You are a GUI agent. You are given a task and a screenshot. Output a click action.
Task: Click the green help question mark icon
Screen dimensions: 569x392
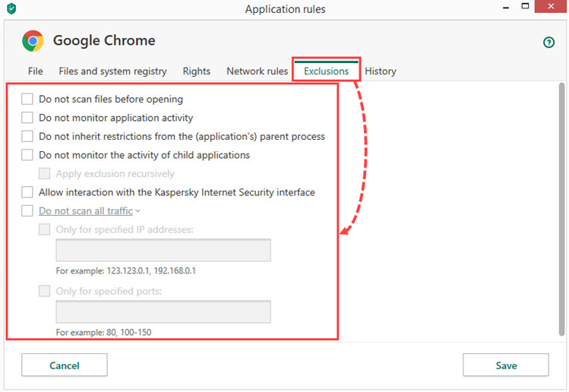(x=548, y=43)
